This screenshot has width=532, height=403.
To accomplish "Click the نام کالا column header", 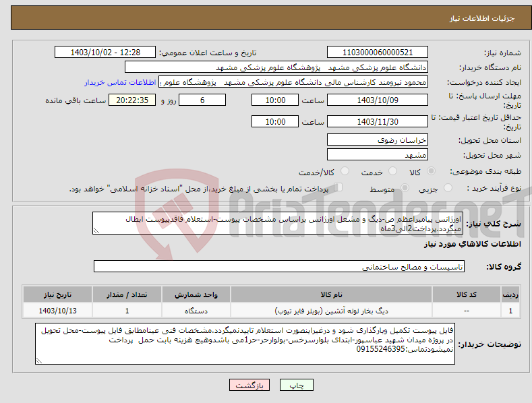I will (331, 294).
